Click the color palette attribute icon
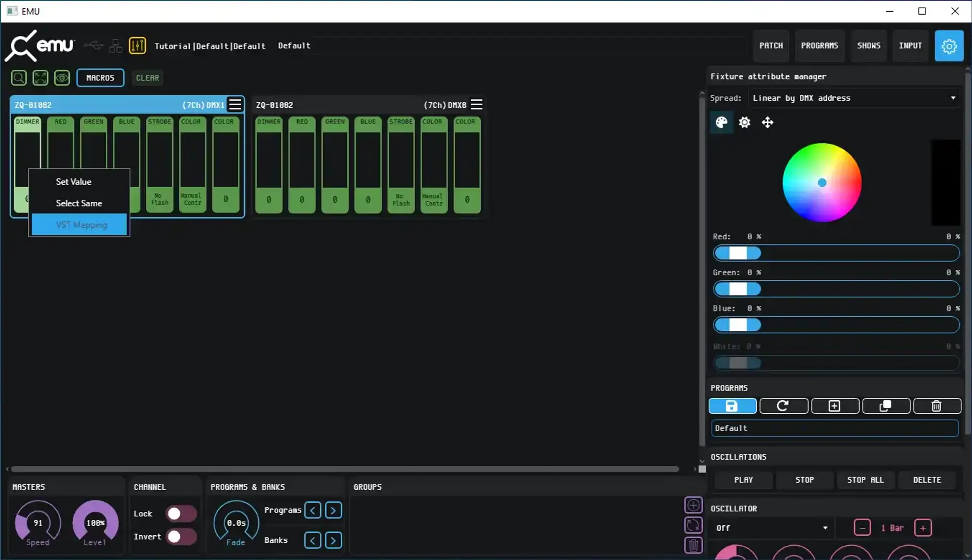 (721, 122)
